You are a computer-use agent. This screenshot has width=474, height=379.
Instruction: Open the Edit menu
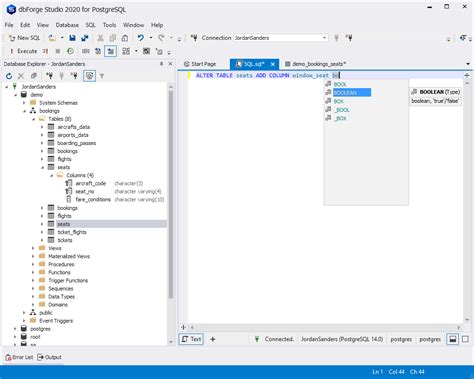tap(25, 25)
